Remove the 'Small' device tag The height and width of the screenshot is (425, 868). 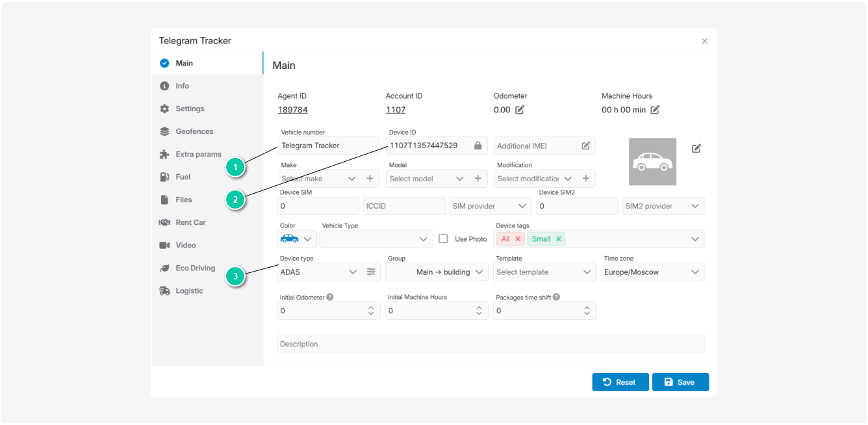click(558, 239)
